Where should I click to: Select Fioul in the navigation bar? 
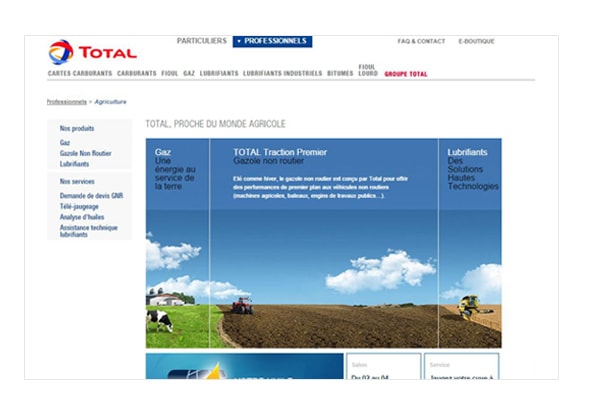(170, 73)
